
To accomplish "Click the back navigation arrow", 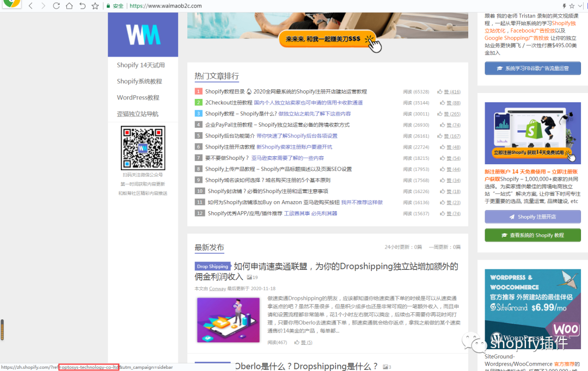I will click(30, 7).
